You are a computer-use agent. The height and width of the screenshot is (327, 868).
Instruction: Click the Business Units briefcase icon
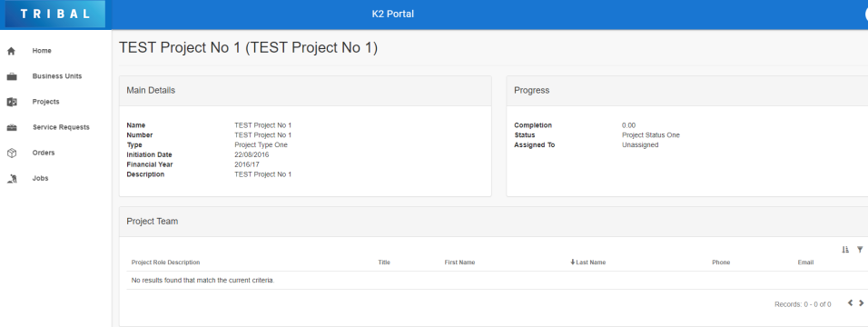[11, 76]
